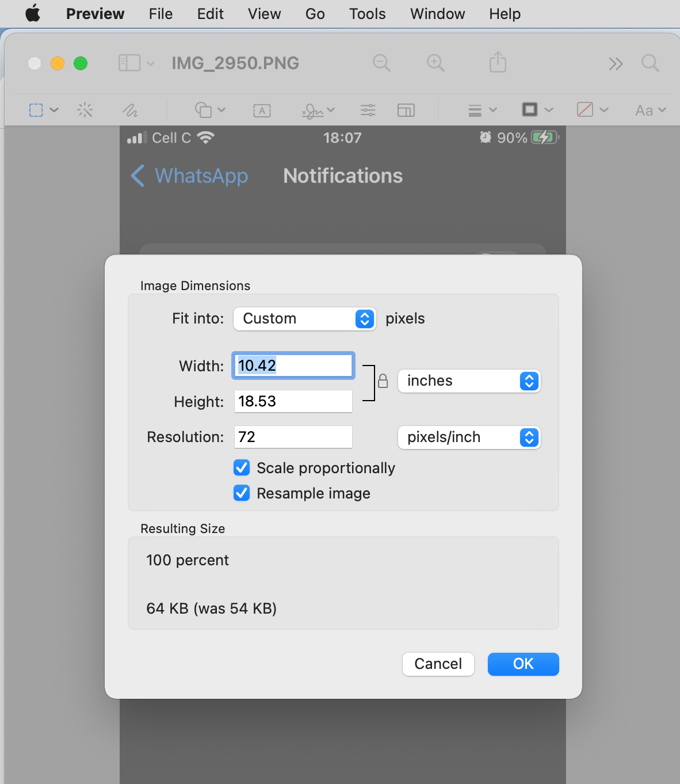Open the pixels/inch dropdown
The height and width of the screenshot is (784, 680).
tap(469, 437)
